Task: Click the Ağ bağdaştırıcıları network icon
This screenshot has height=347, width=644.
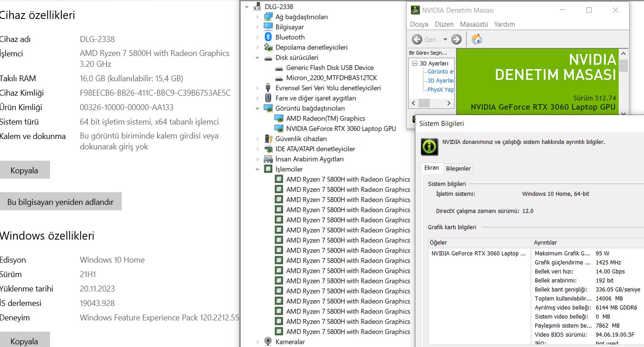Action: click(268, 17)
